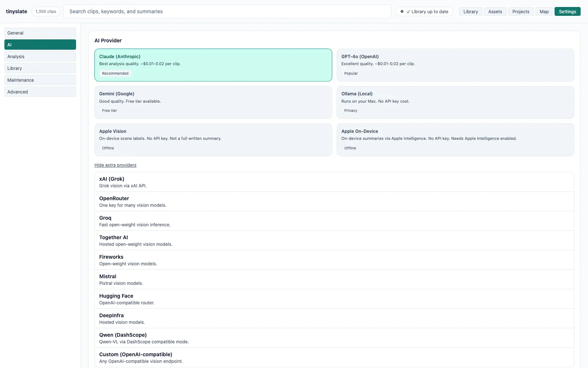Choose Mistral provider row
The height and width of the screenshot is (368, 588).
pos(334,280)
